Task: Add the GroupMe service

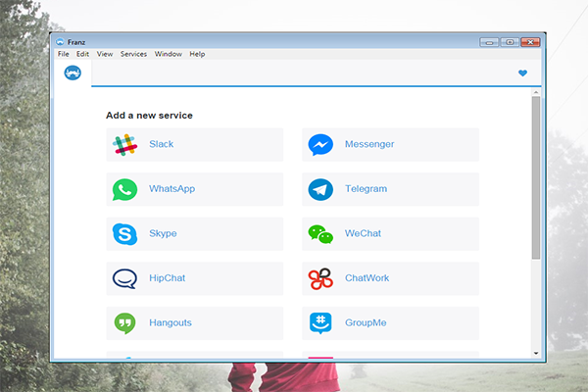Action: (x=390, y=323)
